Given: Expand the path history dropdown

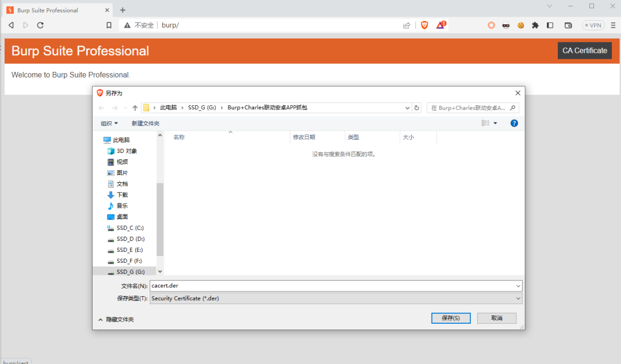Looking at the screenshot, I should pos(407,108).
